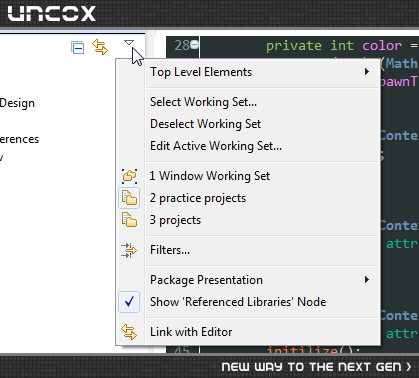Image resolution: width=419 pixels, height=378 pixels.
Task: Click the UNCOX logo in header
Action: (x=52, y=14)
